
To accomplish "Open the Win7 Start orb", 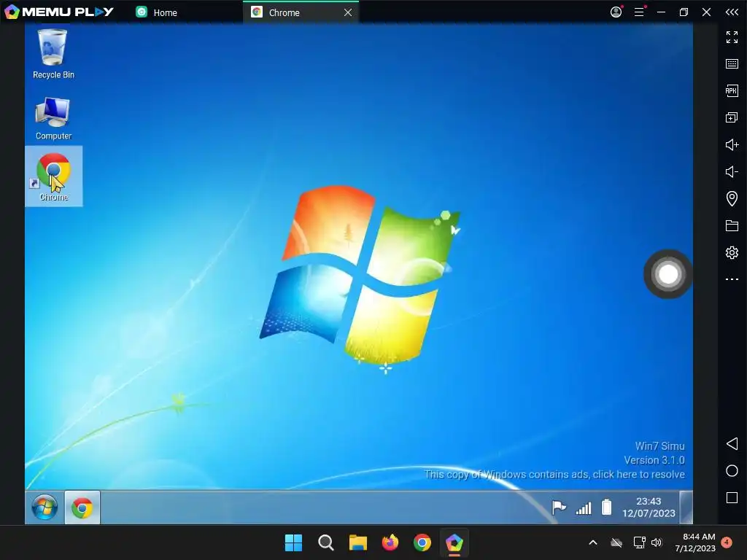I will click(44, 507).
